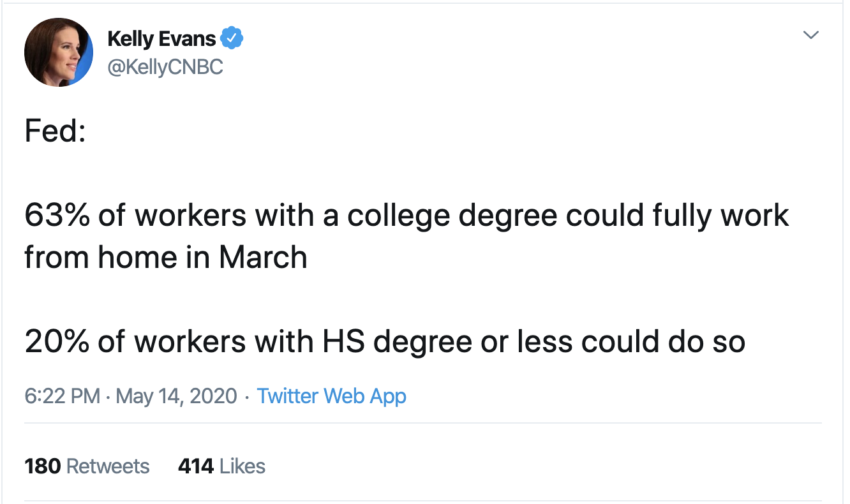This screenshot has width=850, height=504.
Task: Click the 414 like count number
Action: pos(195,466)
